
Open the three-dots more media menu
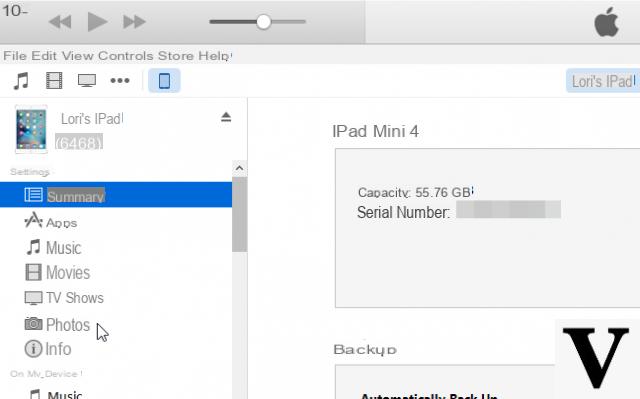120,81
